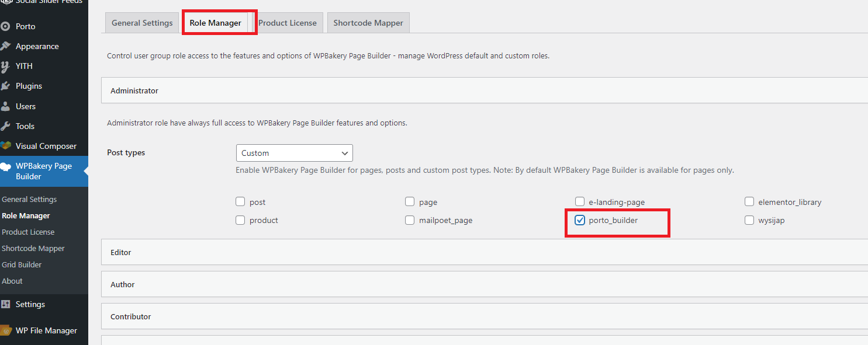
Task: Click the YITH sidebar icon
Action: 6,66
